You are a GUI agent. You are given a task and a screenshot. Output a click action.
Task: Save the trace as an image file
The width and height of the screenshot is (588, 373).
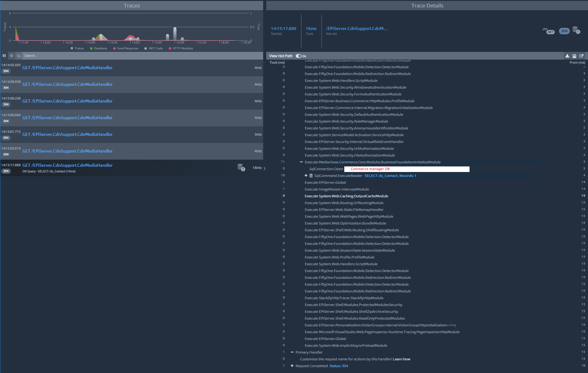coord(574,56)
